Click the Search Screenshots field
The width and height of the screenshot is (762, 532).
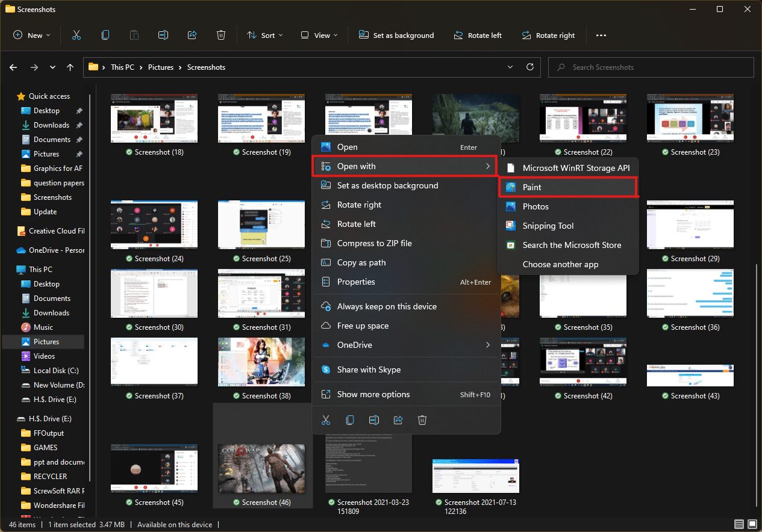[x=651, y=67]
